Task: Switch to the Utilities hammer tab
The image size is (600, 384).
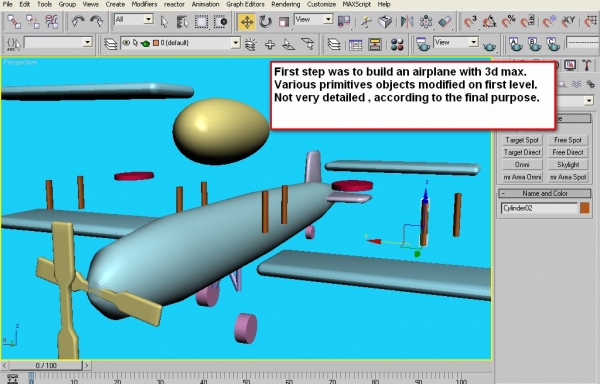Action: click(586, 65)
